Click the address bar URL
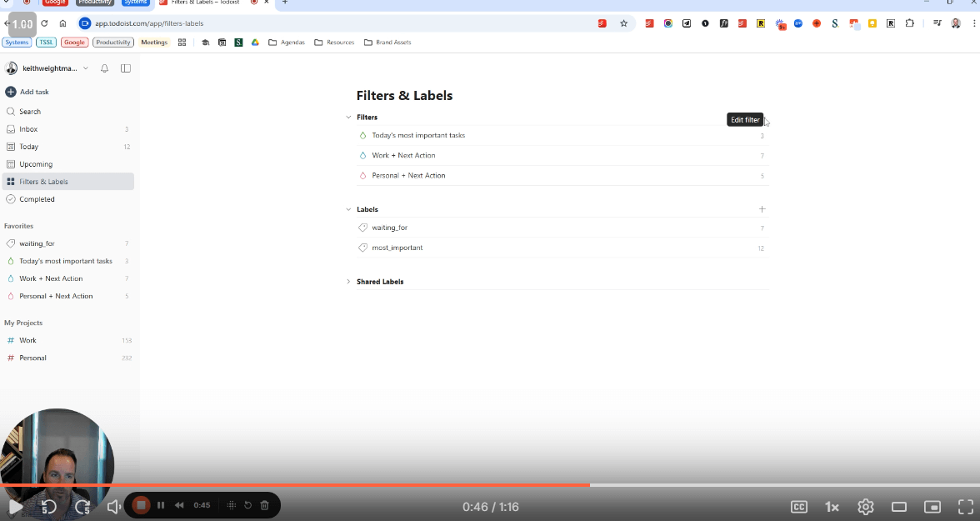980x521 pixels. click(149, 23)
